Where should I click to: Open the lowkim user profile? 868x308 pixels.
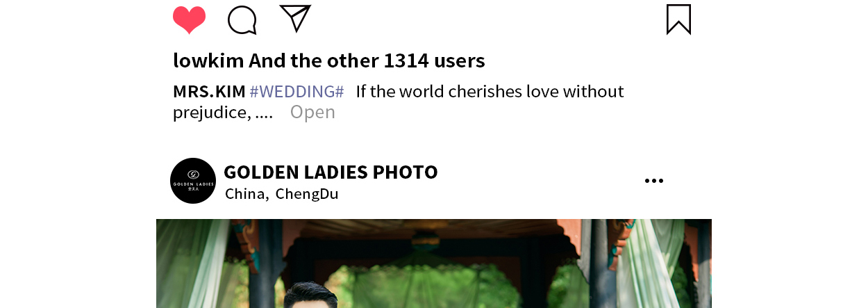pos(208,60)
